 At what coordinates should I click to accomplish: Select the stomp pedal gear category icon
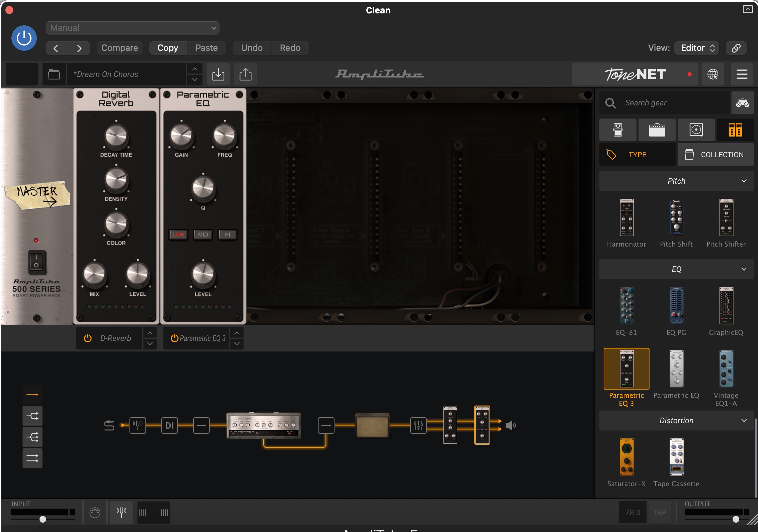618,130
